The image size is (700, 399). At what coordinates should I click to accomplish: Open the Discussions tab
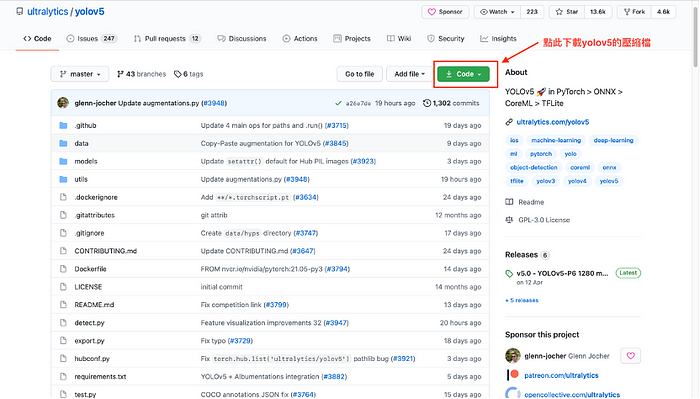click(x=242, y=39)
